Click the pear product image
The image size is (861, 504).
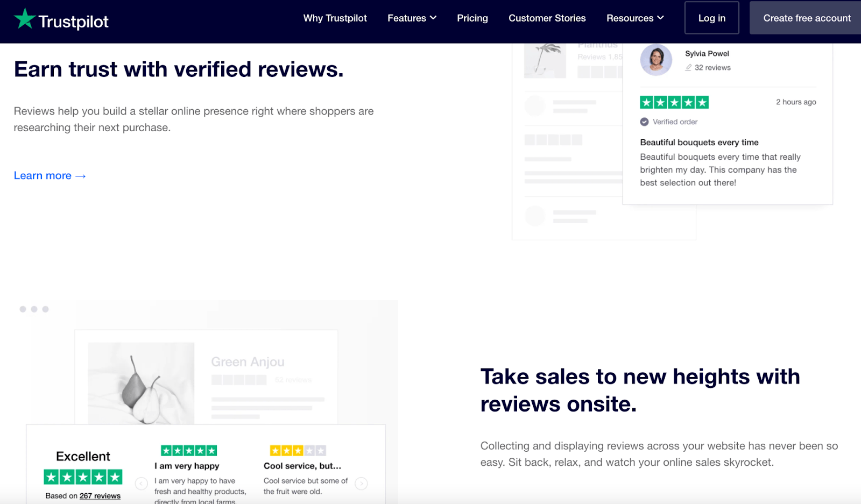click(x=141, y=384)
